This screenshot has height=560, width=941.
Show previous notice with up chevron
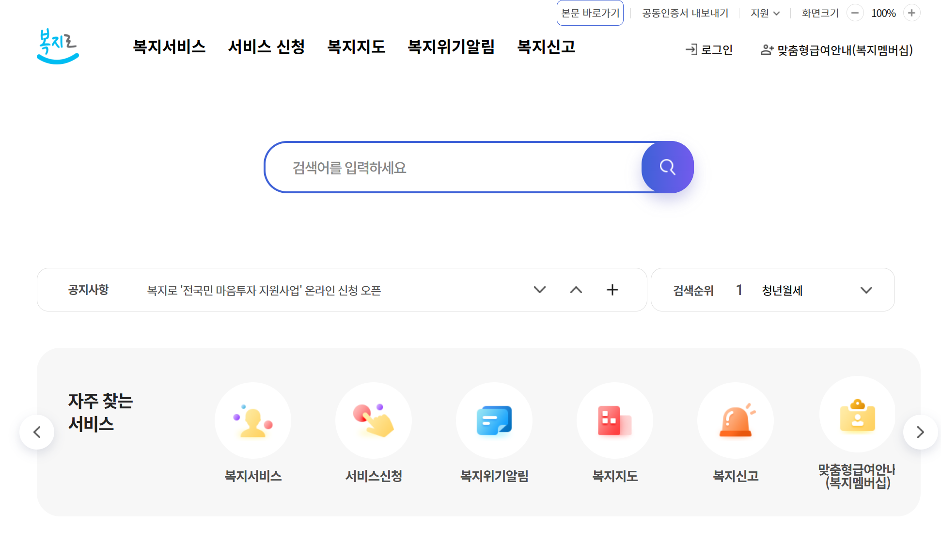tap(576, 290)
